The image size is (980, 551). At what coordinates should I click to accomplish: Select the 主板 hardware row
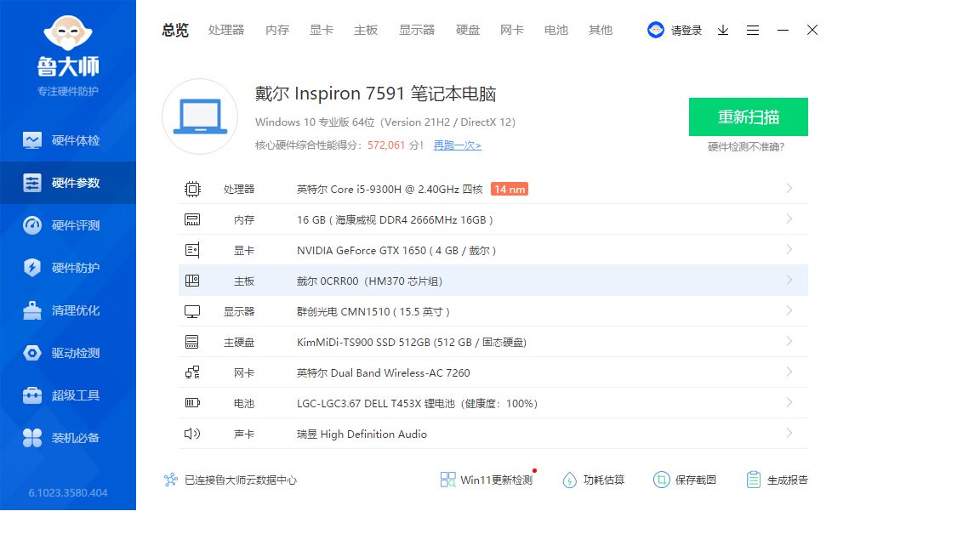493,281
